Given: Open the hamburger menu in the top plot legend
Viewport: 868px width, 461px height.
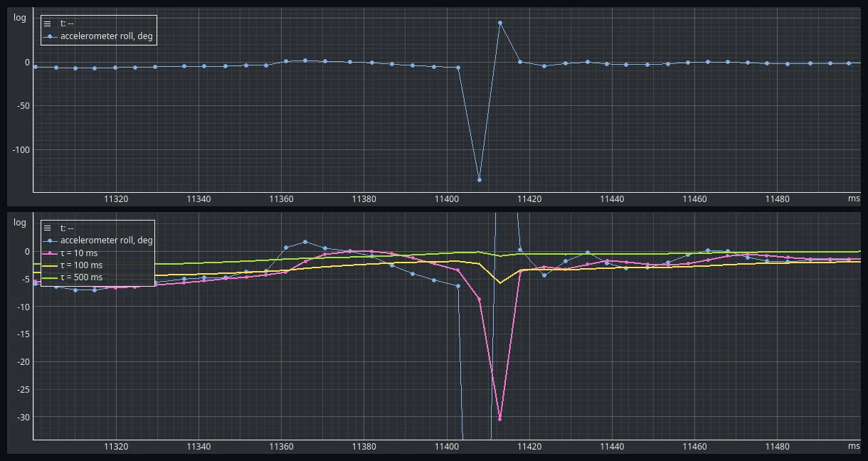Looking at the screenshot, I should point(48,23).
